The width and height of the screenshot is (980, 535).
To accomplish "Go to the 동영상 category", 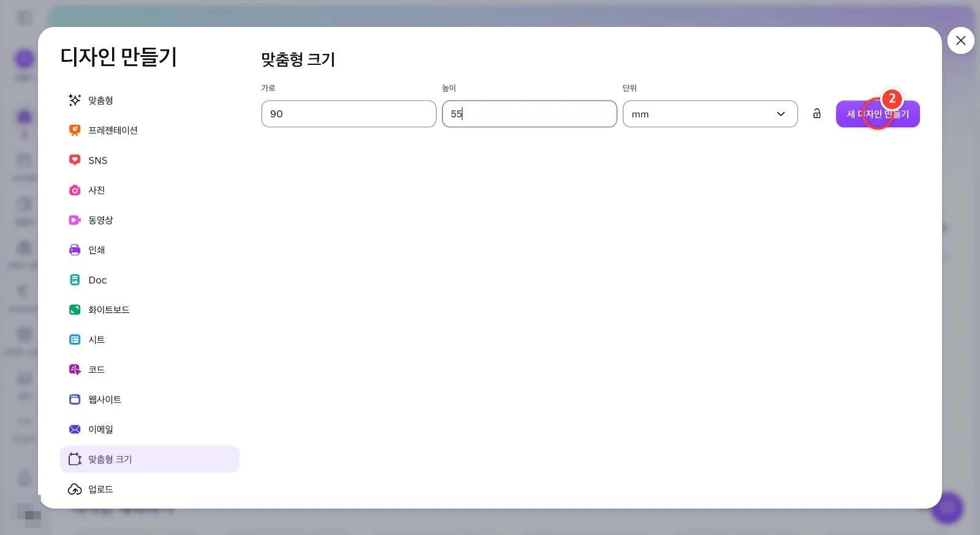I will 100,220.
